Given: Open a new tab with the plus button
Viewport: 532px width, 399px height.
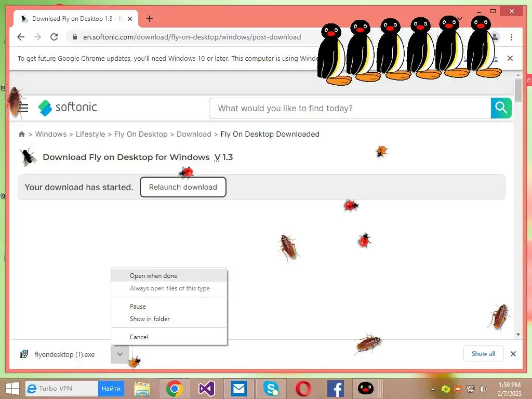Looking at the screenshot, I should [x=149, y=19].
